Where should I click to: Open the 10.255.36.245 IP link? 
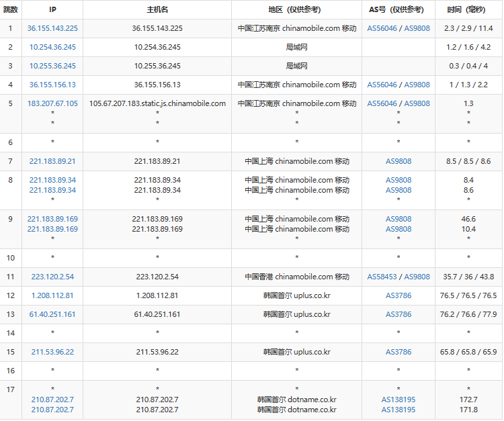tap(52, 66)
